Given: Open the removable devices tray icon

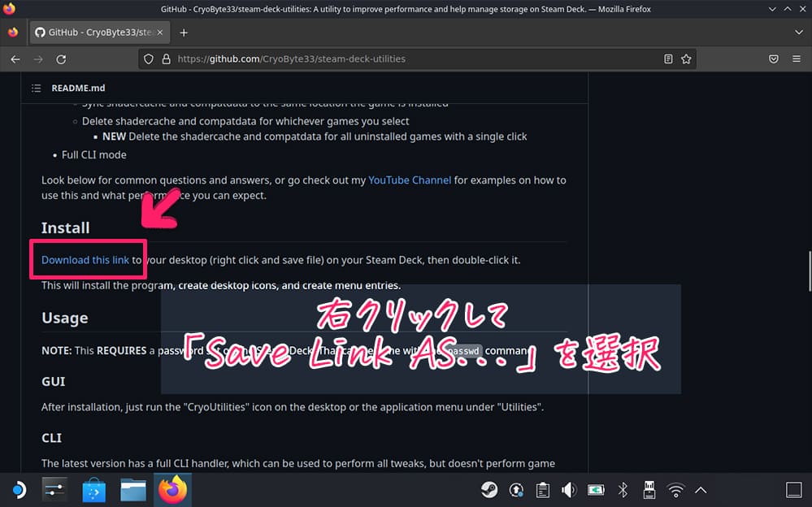Looking at the screenshot, I should (649, 490).
